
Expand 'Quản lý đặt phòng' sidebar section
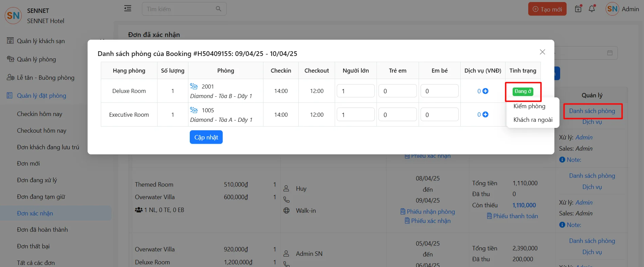coord(41,96)
